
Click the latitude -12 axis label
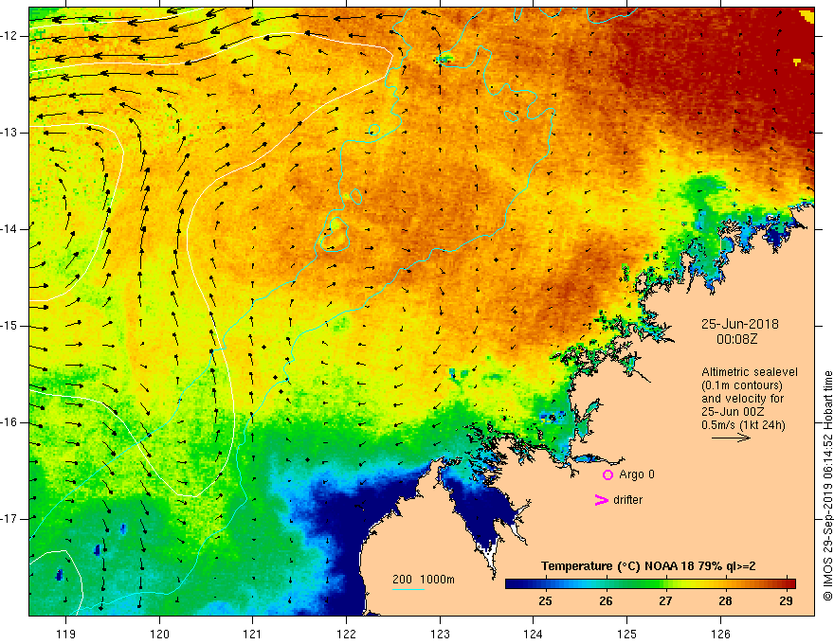[9, 36]
